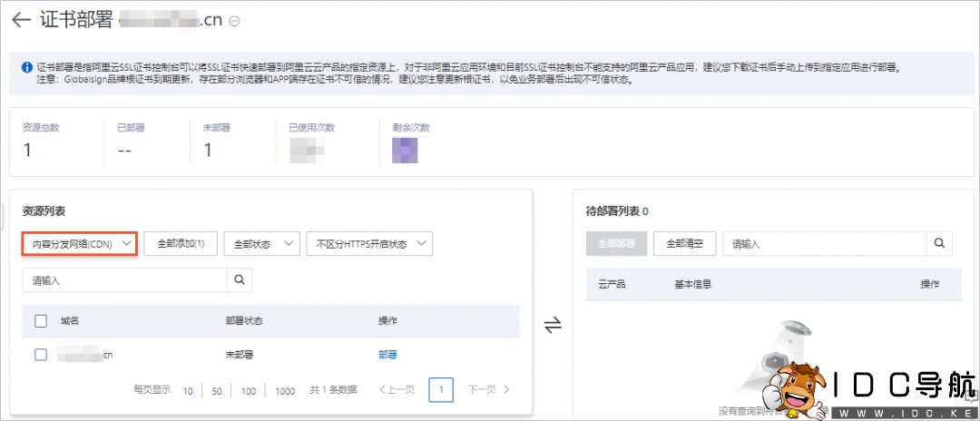Click the 剩余次数 statistic
This screenshot has width=980, height=421.
(411, 142)
